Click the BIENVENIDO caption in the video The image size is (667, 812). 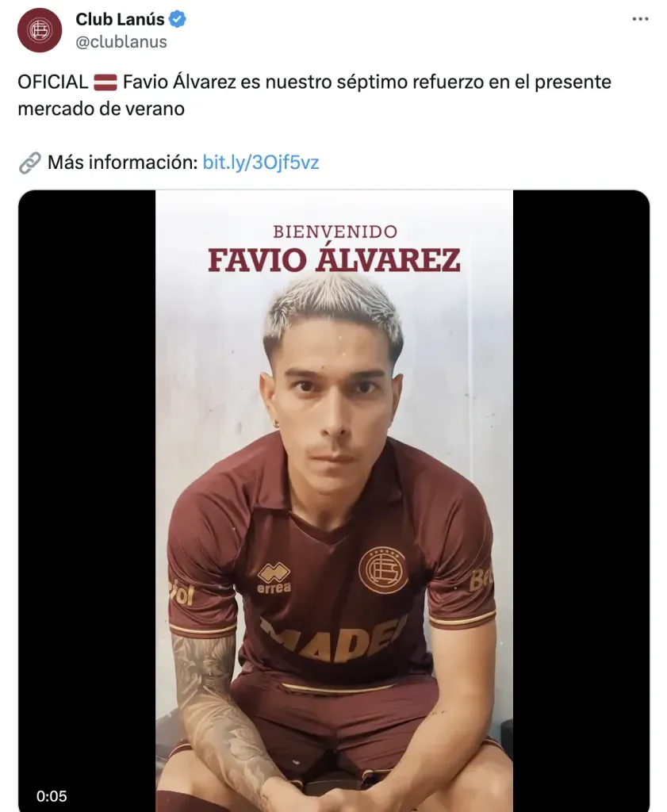pos(335,232)
